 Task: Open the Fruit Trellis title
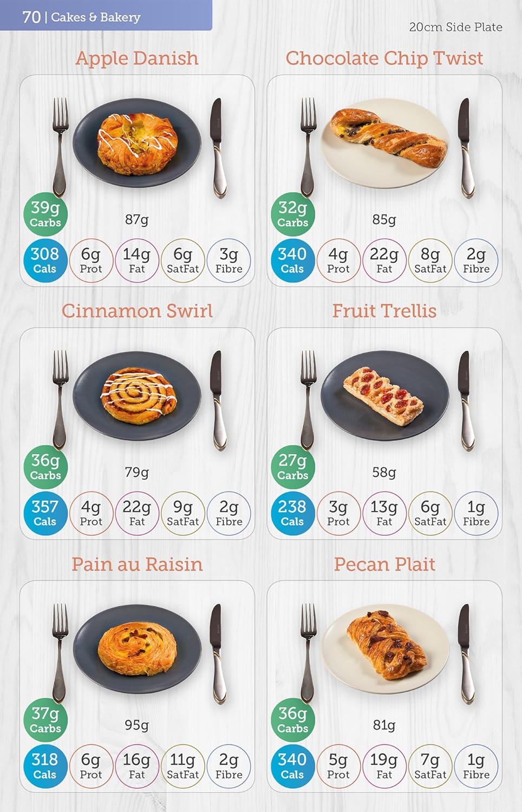tap(384, 311)
